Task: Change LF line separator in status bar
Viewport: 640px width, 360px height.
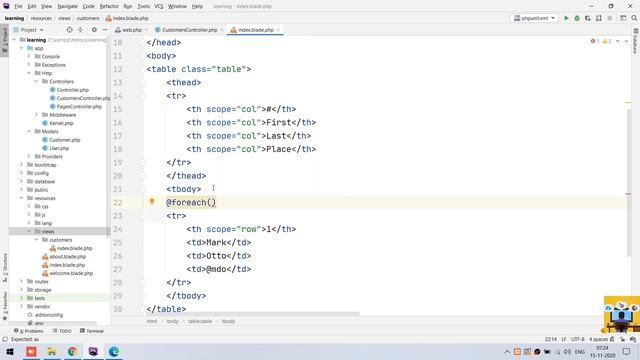Action: point(564,339)
